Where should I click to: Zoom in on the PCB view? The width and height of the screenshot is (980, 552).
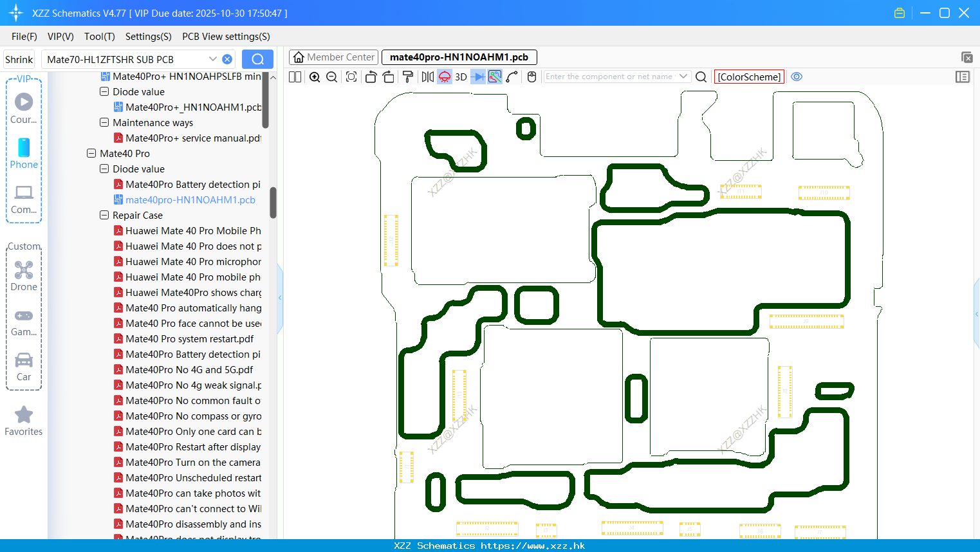pos(315,77)
